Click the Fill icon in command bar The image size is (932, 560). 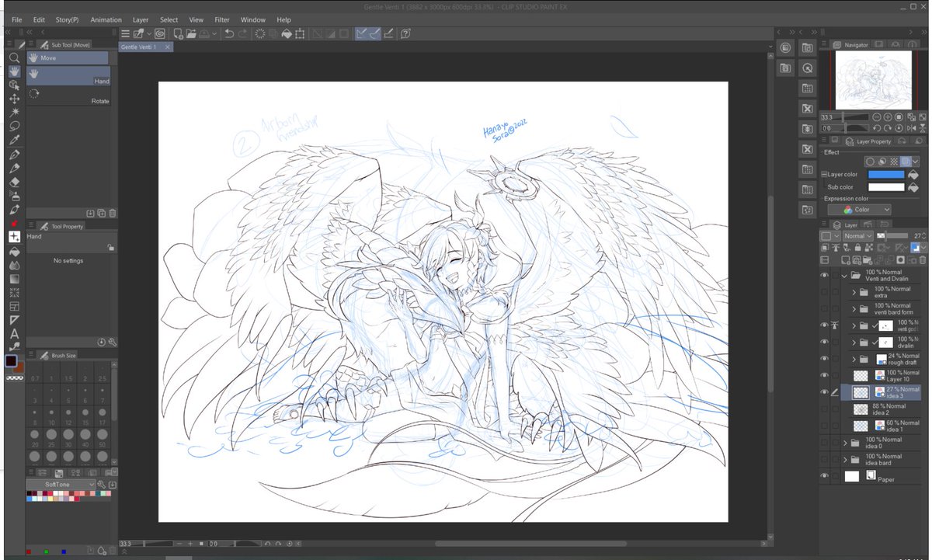[x=287, y=33]
